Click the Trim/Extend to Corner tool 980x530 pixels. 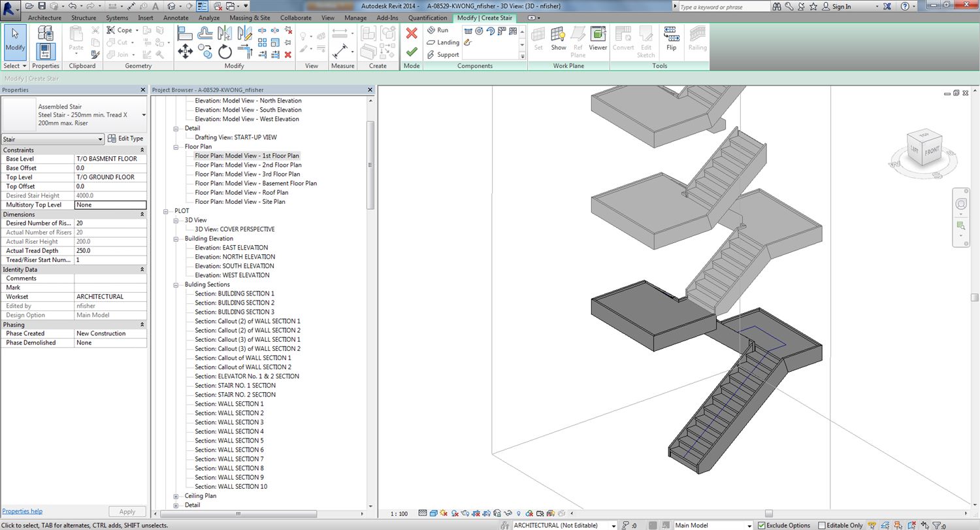coord(245,52)
